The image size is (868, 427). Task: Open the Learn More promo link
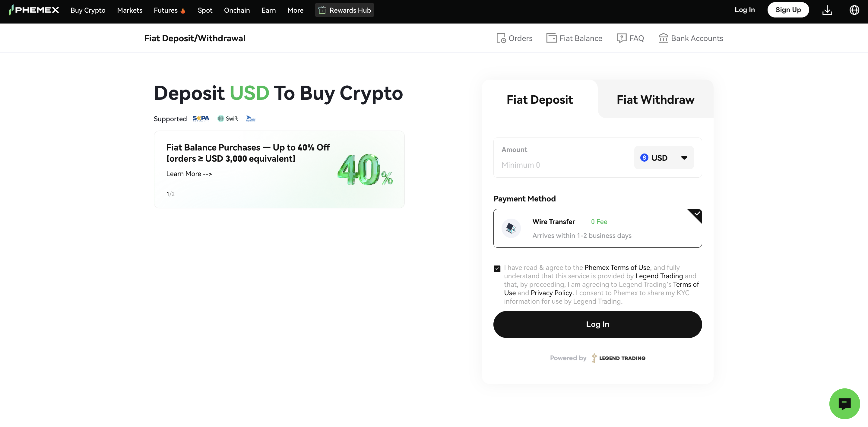click(189, 174)
